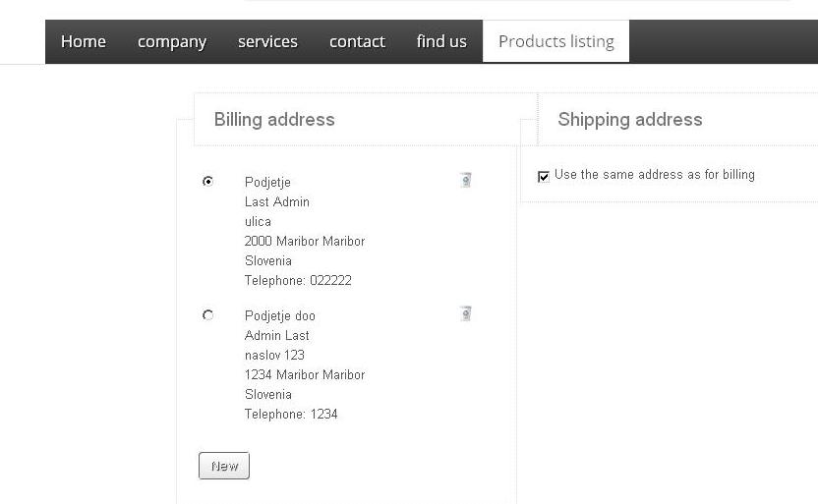
Task: Click the '1234 Maribor Maribor' line
Action: (x=305, y=374)
